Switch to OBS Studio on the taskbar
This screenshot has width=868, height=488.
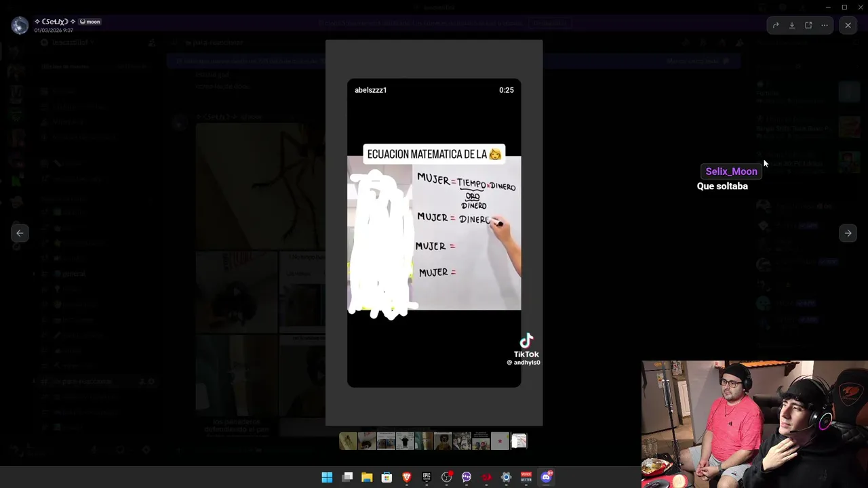[447, 477]
